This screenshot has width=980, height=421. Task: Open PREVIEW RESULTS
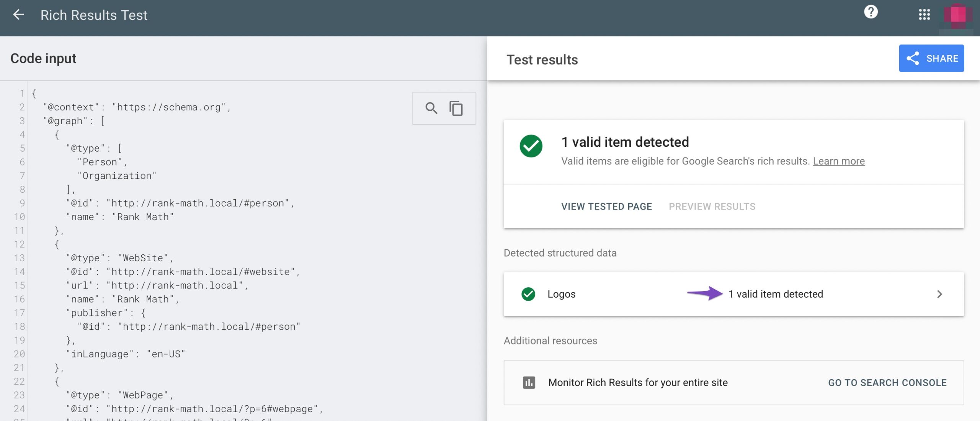click(712, 206)
